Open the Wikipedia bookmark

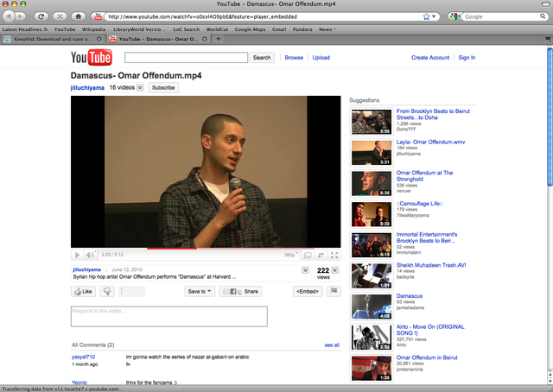coord(93,29)
